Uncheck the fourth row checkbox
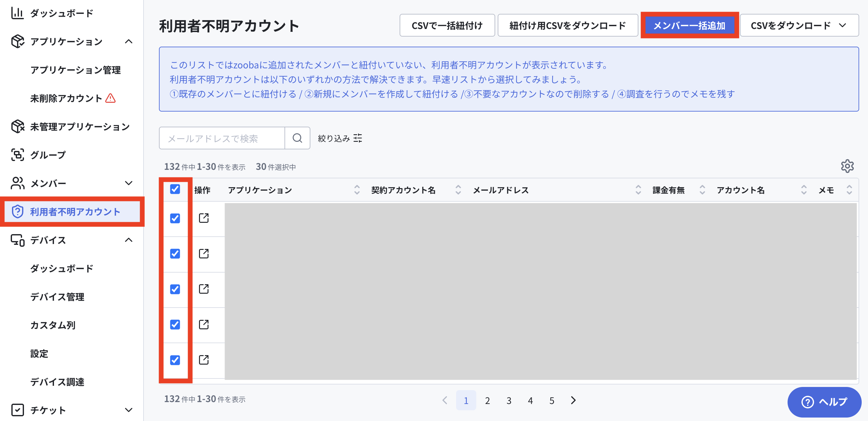The width and height of the screenshot is (868, 421). click(x=175, y=324)
